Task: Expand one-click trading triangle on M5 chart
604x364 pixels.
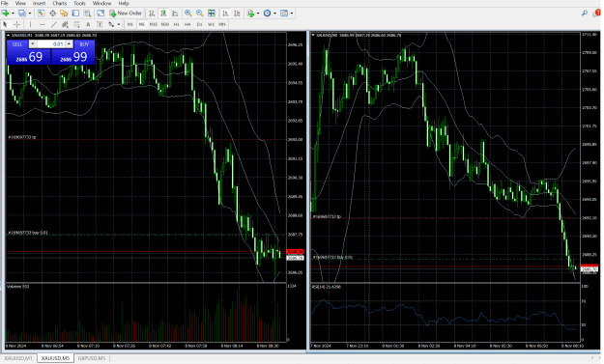Action: pos(313,35)
